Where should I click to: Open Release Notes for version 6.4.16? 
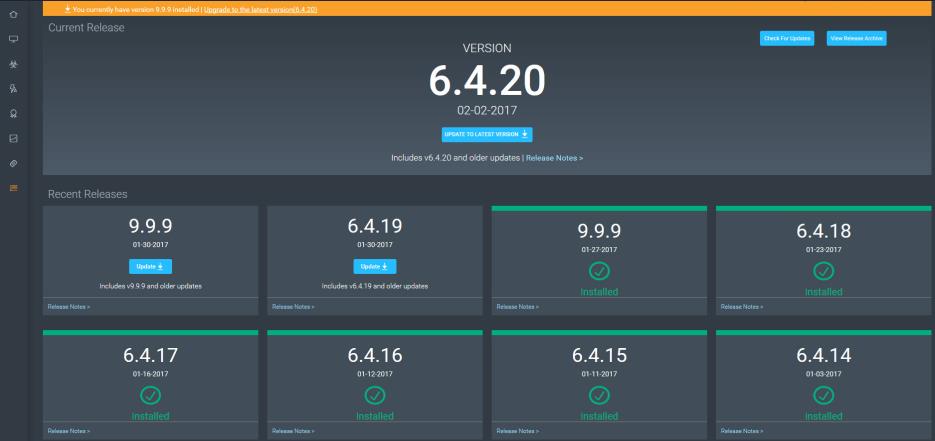pos(293,431)
